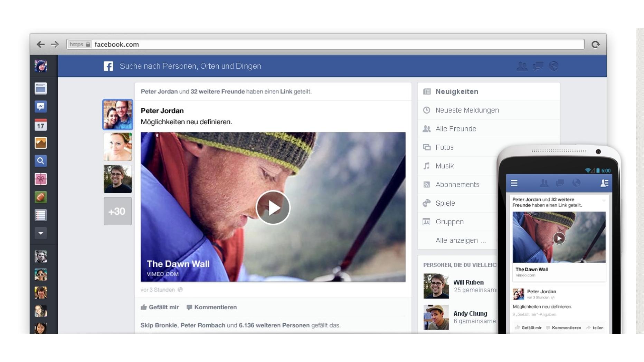Image resolution: width=644 pixels, height=362 pixels.
Task: Expand the list with Alle anzeigen
Action: click(460, 241)
